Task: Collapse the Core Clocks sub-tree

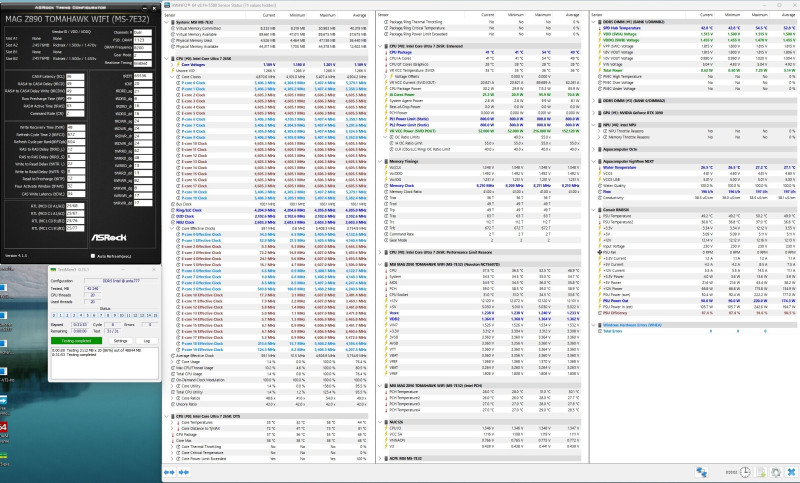Action: 172,77
